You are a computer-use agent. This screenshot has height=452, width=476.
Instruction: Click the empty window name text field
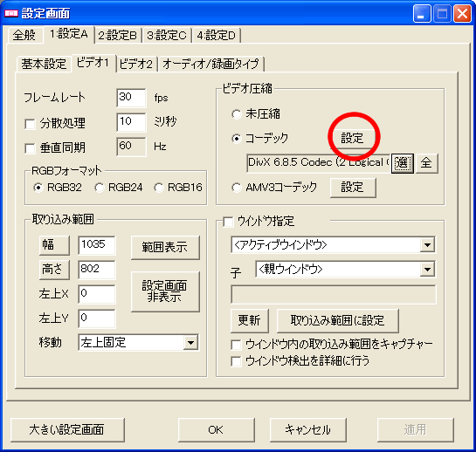(333, 294)
